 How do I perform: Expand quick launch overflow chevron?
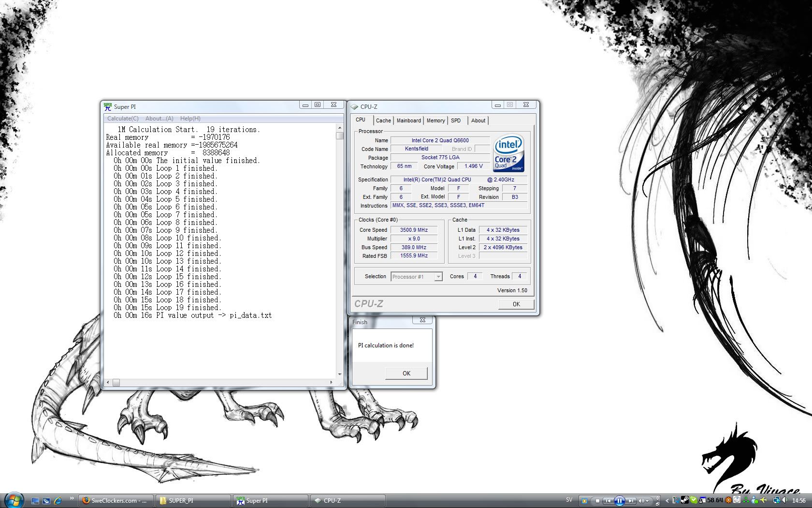click(x=72, y=498)
